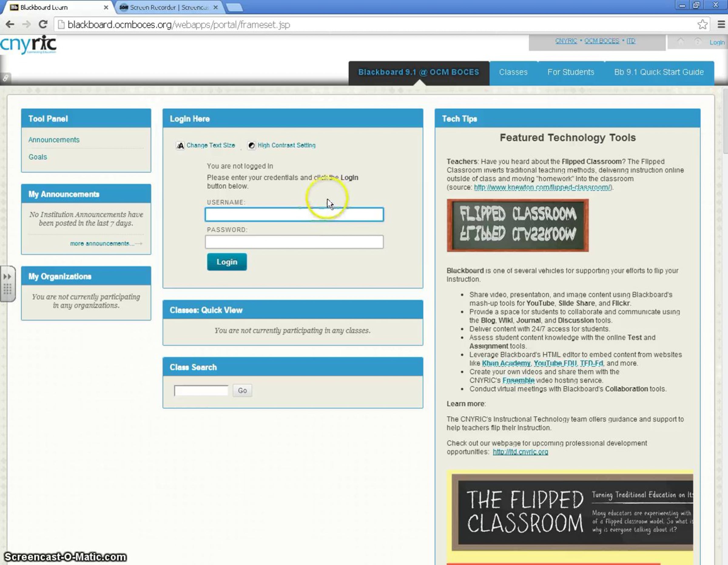This screenshot has height=565, width=728.
Task: Reload the Blackboard page
Action: coord(43,24)
